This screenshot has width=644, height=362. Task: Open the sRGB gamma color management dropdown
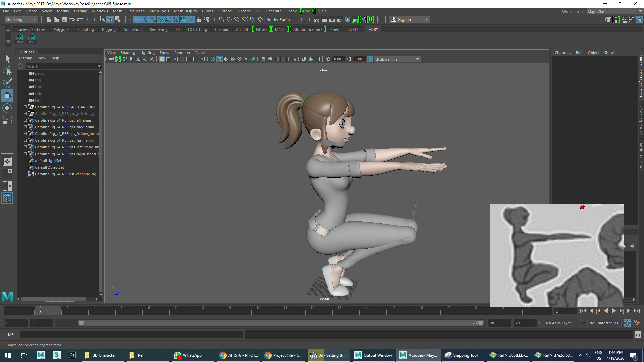(417, 59)
